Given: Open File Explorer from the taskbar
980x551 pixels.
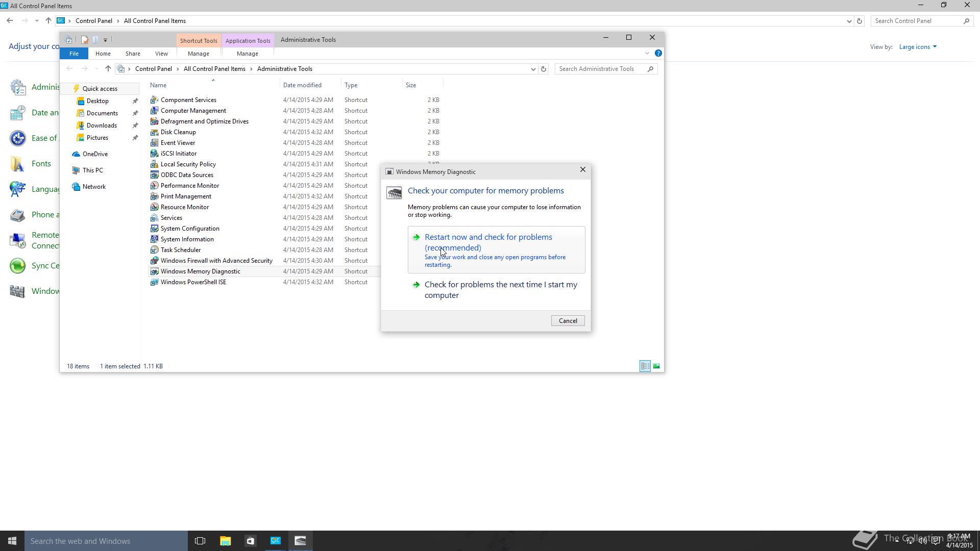Looking at the screenshot, I should click(x=225, y=541).
